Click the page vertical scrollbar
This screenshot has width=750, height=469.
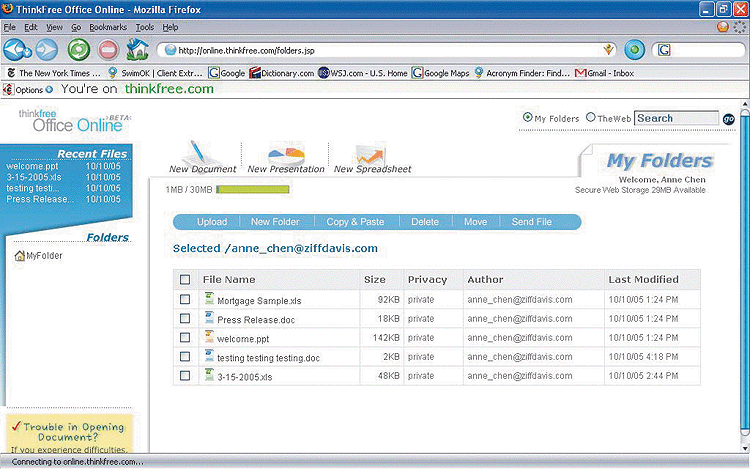pyautogui.click(x=745, y=273)
